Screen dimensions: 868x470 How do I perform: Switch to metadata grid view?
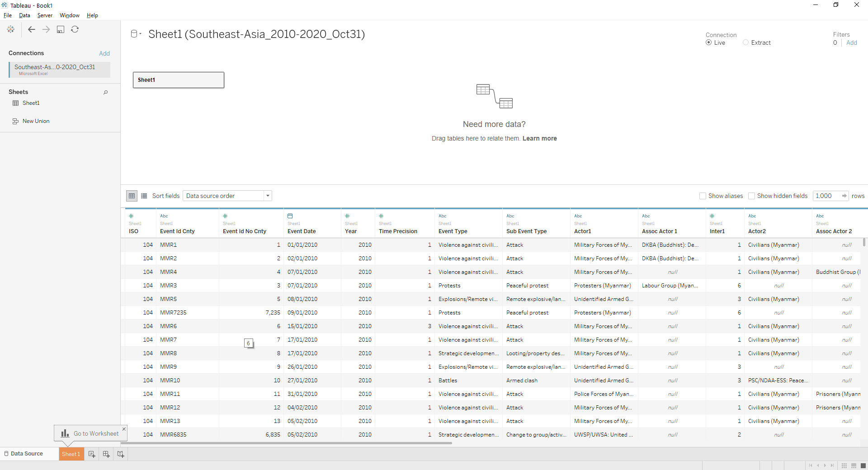pyautogui.click(x=144, y=196)
